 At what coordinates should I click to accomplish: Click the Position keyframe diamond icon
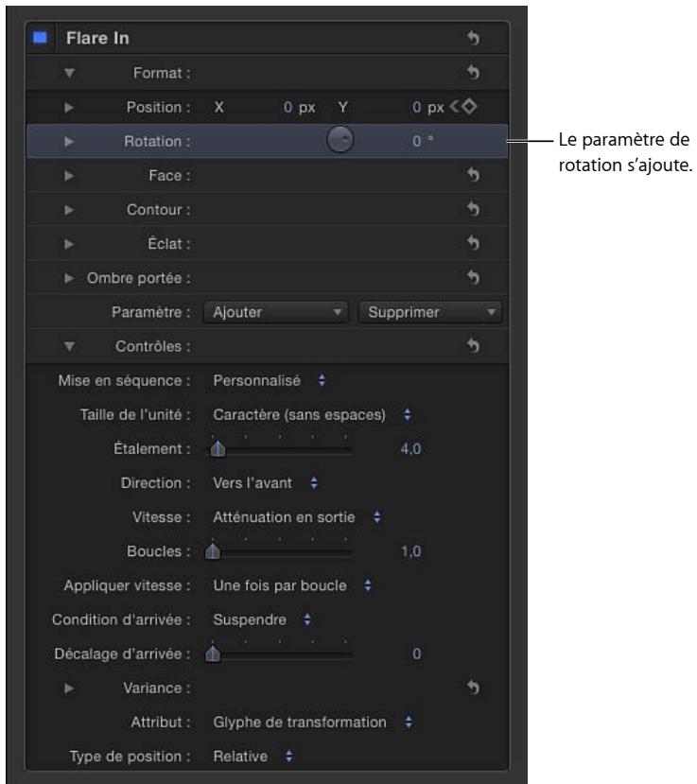469,107
